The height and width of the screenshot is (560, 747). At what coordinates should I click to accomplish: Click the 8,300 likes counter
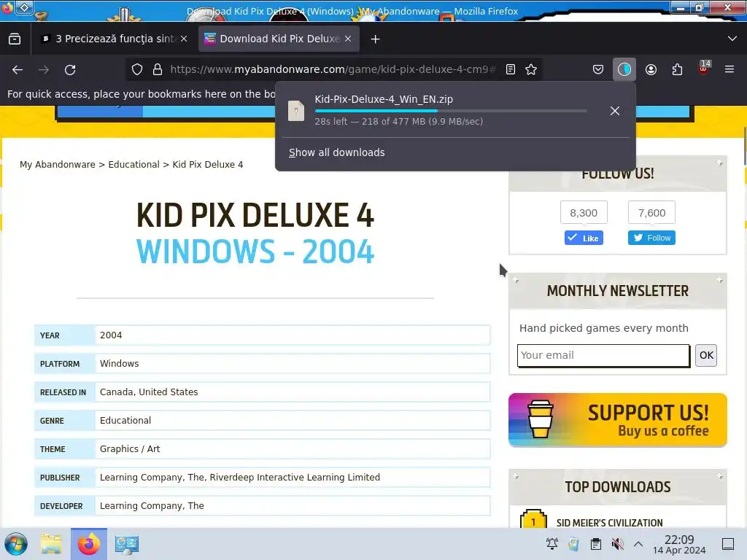[x=584, y=212]
